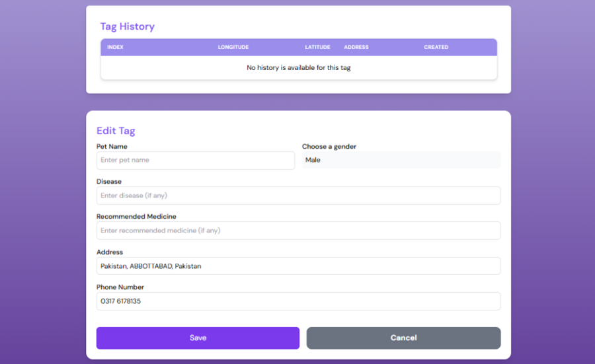Click the Tag History heading
Screen dimensions: 595x364
127,26
